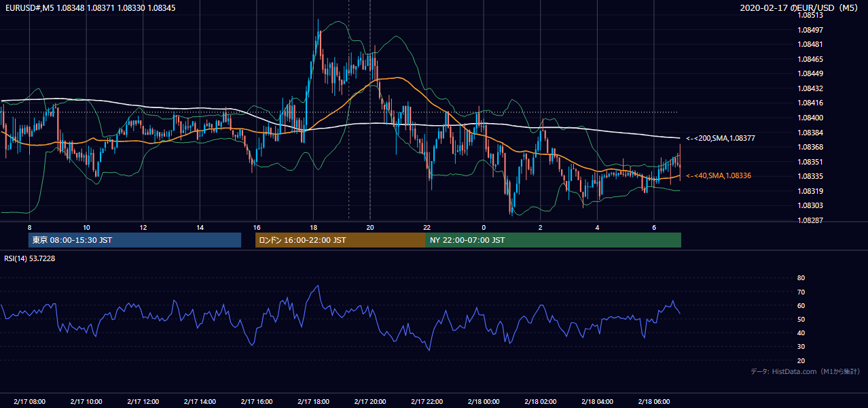Click hour tick 16 under the price chart
Image resolution: width=868 pixels, height=408 pixels.
256,227
